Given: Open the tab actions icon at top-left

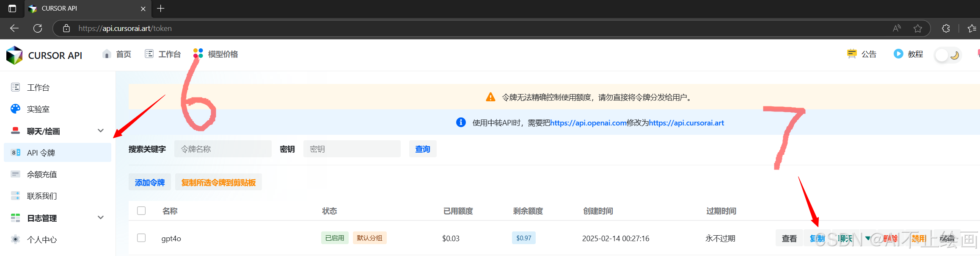Looking at the screenshot, I should click(x=12, y=8).
